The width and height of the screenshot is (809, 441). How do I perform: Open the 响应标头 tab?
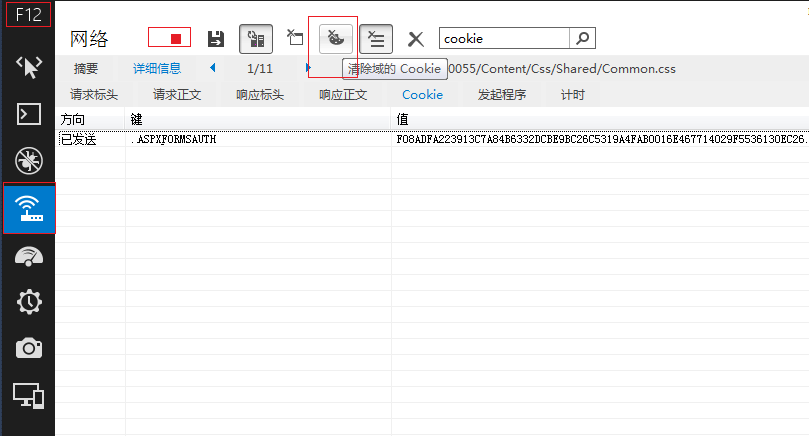pos(260,95)
